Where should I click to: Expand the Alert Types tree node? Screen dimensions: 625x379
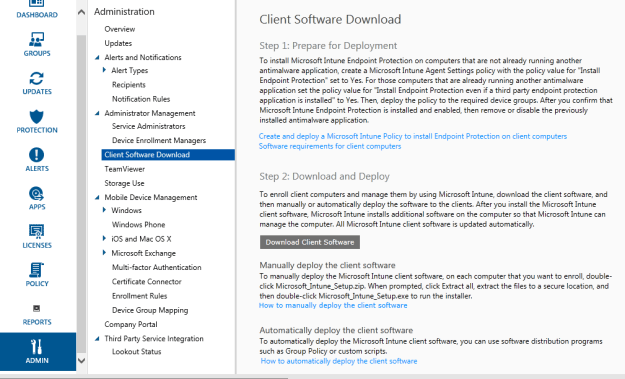pos(104,70)
